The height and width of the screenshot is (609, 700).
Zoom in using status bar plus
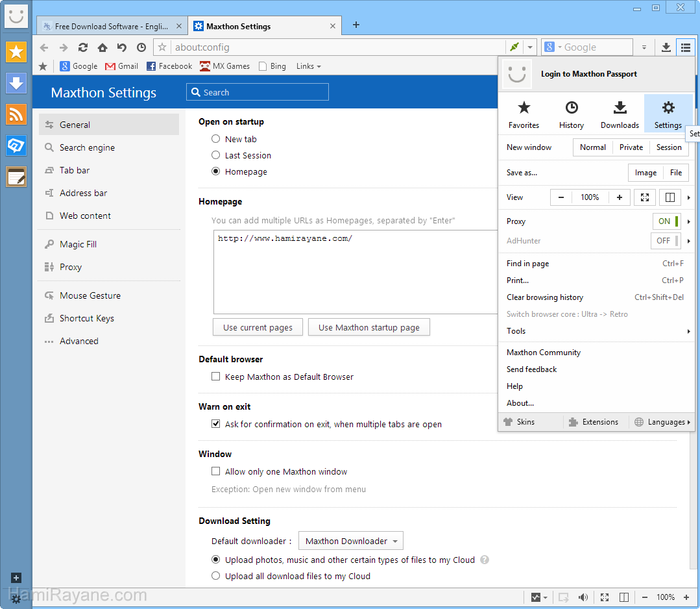[x=686, y=597]
